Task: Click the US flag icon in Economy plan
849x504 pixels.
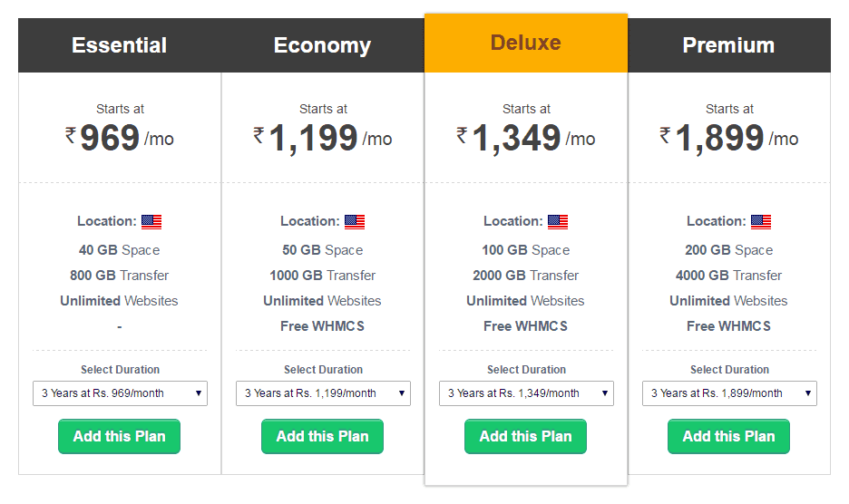Action: coord(355,221)
